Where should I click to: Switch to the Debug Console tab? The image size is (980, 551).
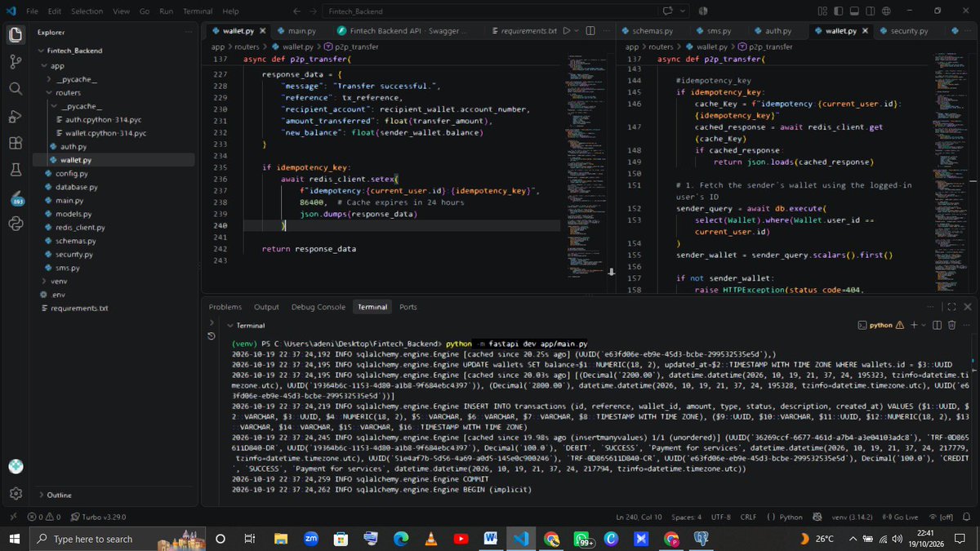point(318,307)
